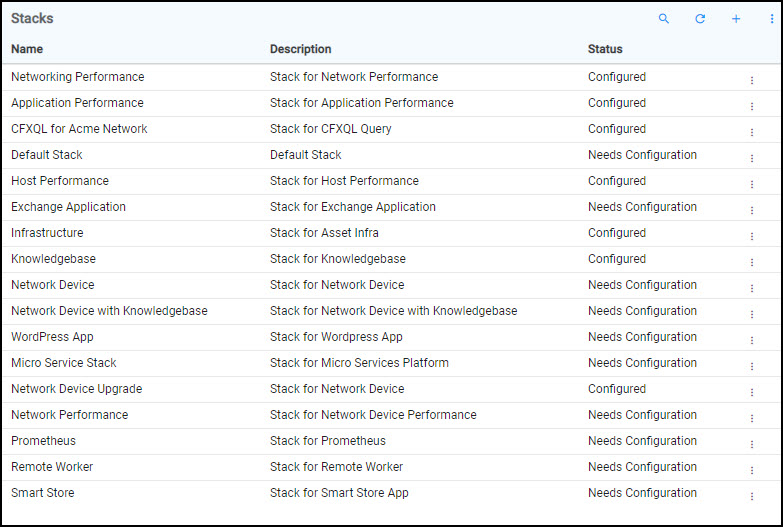Open row actions for Knowledgebase stack
The height and width of the screenshot is (527, 783).
tap(751, 262)
